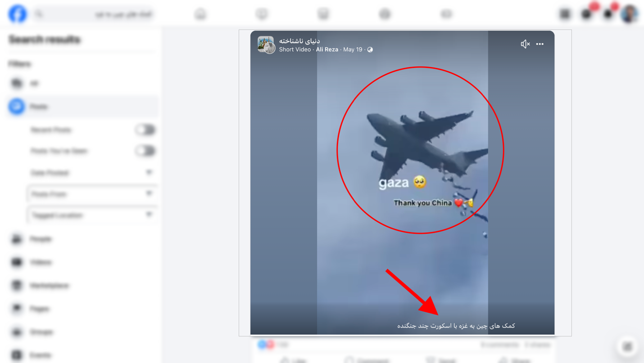Click the Facebook logo icon

tap(18, 14)
